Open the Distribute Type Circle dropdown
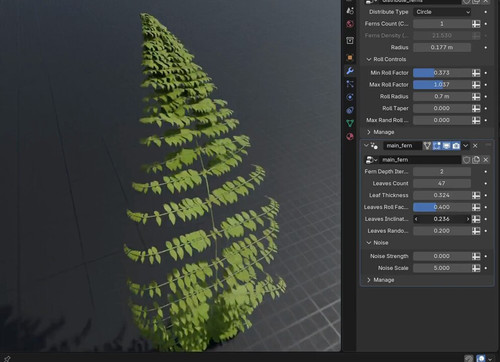 point(442,12)
